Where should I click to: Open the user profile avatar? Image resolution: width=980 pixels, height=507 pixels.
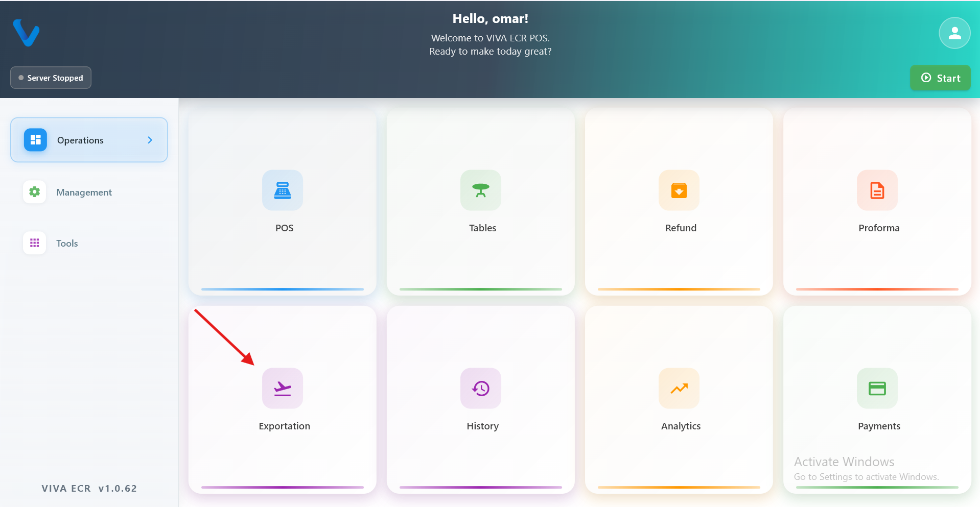[x=954, y=33]
